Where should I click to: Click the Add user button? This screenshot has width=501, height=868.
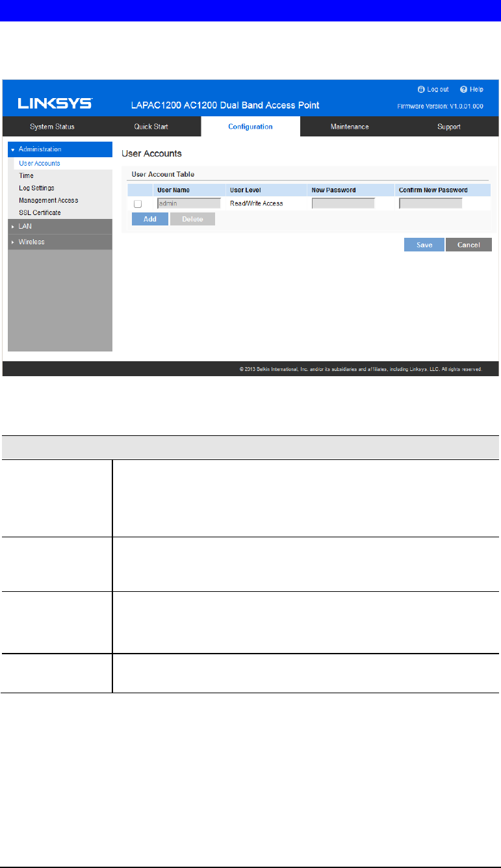pyautogui.click(x=150, y=219)
